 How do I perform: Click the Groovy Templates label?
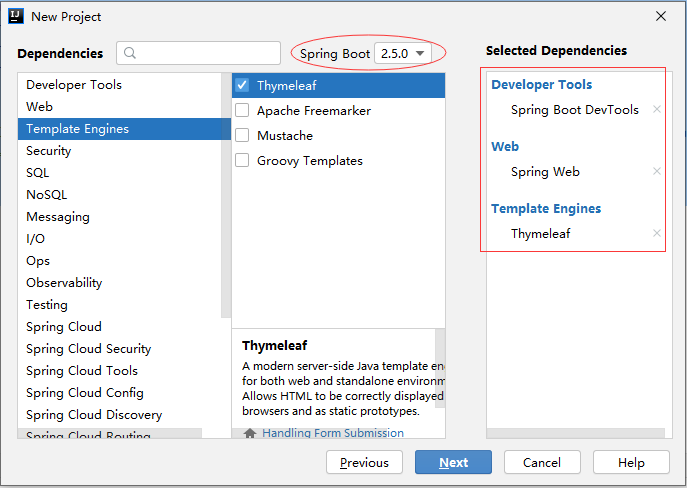click(x=310, y=161)
